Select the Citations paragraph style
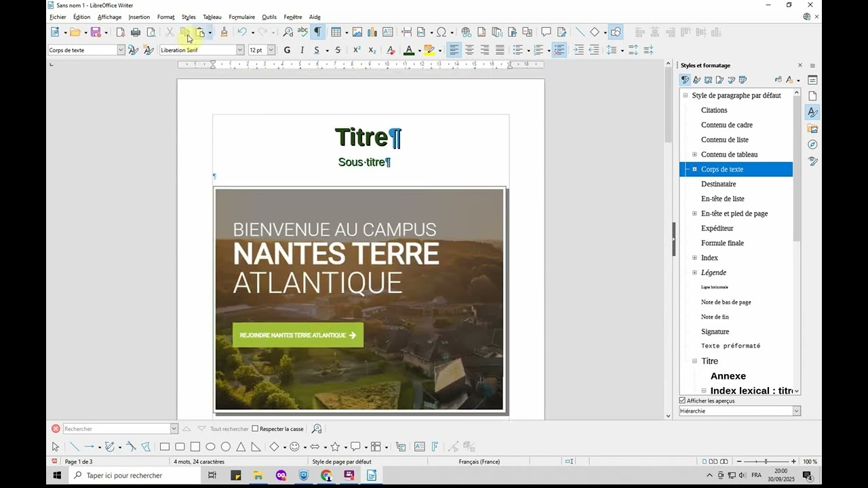The image size is (868, 488). click(x=714, y=110)
